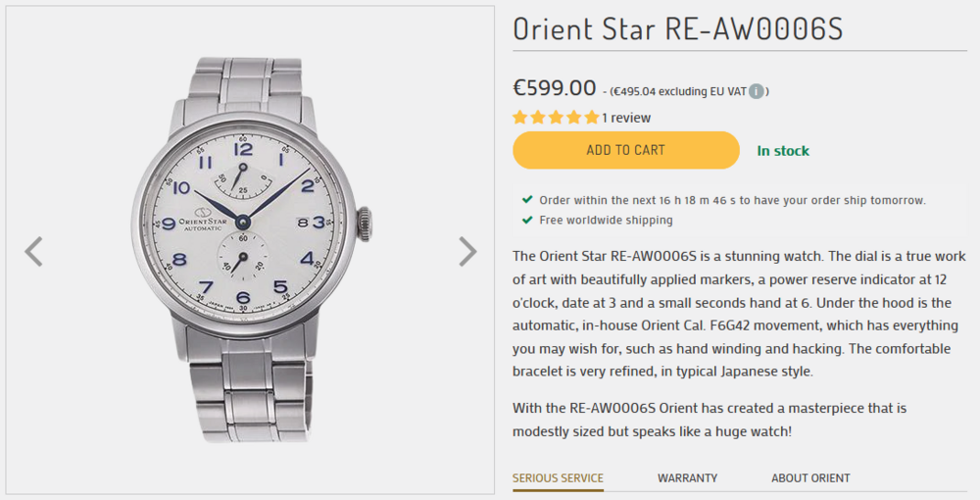Screen dimensions: 980x500
Task: Click the five-star rating
Action: 556,118
